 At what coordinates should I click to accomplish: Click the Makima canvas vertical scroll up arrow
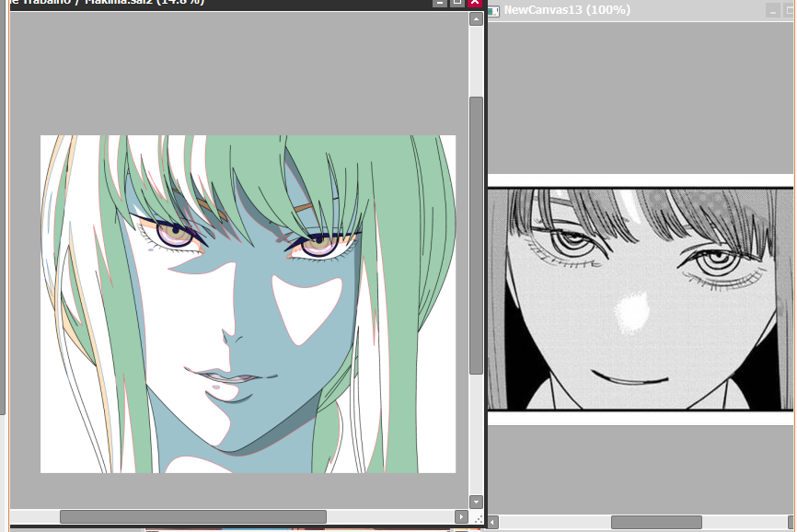(x=476, y=19)
